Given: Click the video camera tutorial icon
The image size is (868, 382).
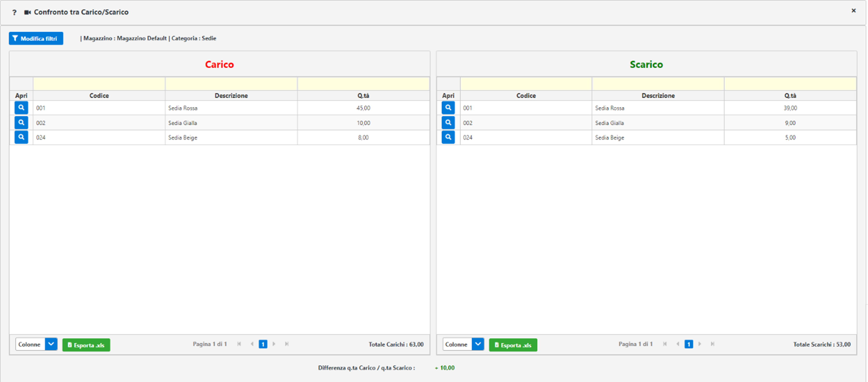Looking at the screenshot, I should click(27, 12).
